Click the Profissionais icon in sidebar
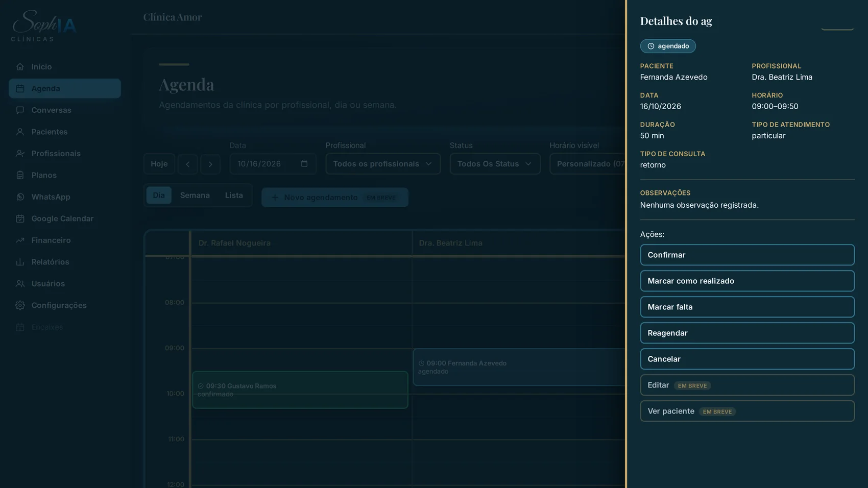Image resolution: width=868 pixels, height=488 pixels. (x=20, y=154)
